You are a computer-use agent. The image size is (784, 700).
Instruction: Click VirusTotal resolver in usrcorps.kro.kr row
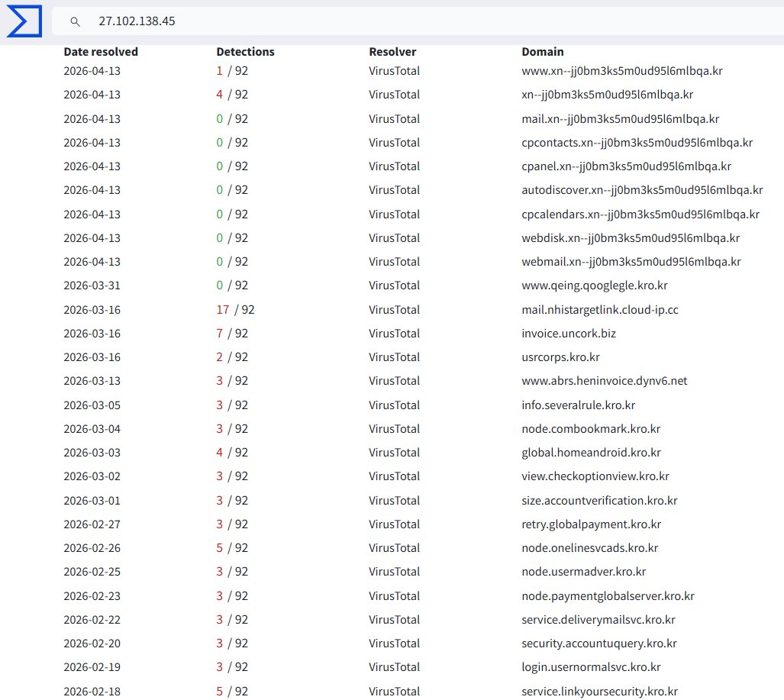(x=394, y=357)
